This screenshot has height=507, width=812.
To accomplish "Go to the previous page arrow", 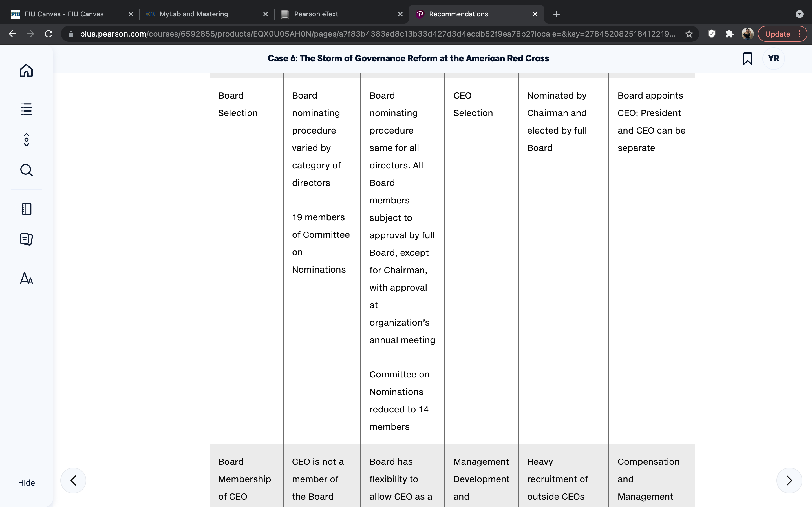I will click(73, 481).
